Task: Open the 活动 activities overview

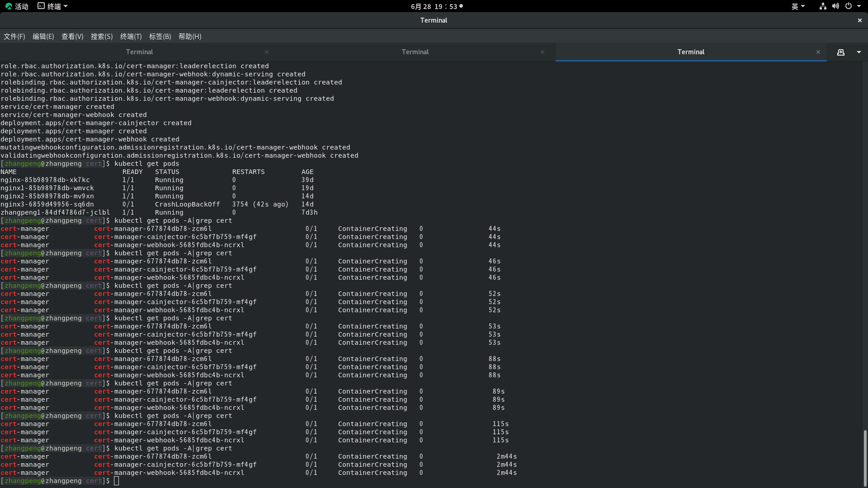Action: coord(17,6)
